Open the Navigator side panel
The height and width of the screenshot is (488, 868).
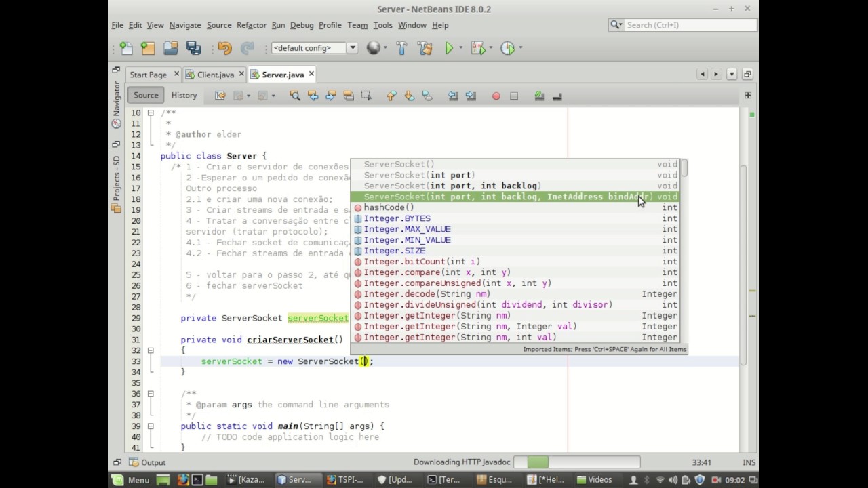tap(116, 105)
